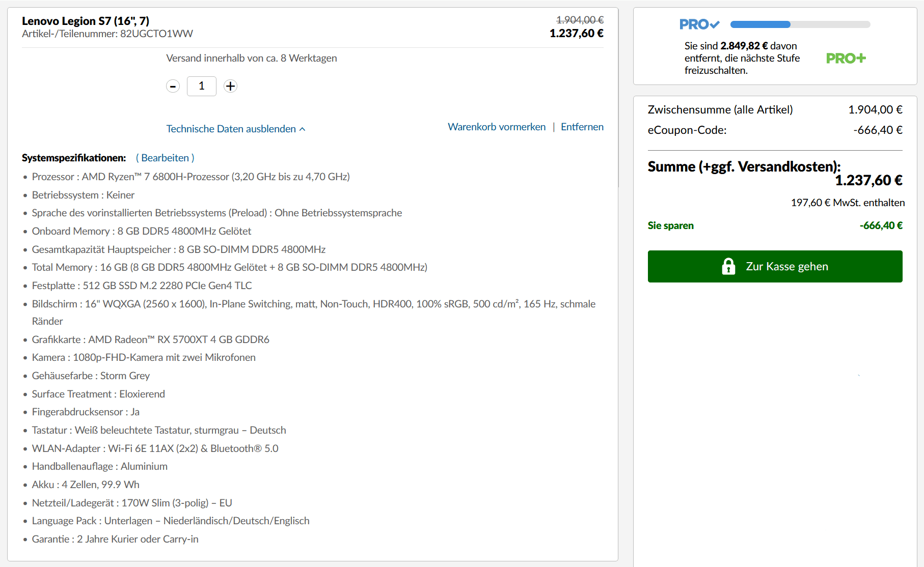Viewport: 924px width, 567px height.
Task: Click the 'eCoupon-Code:' label
Action: point(687,130)
